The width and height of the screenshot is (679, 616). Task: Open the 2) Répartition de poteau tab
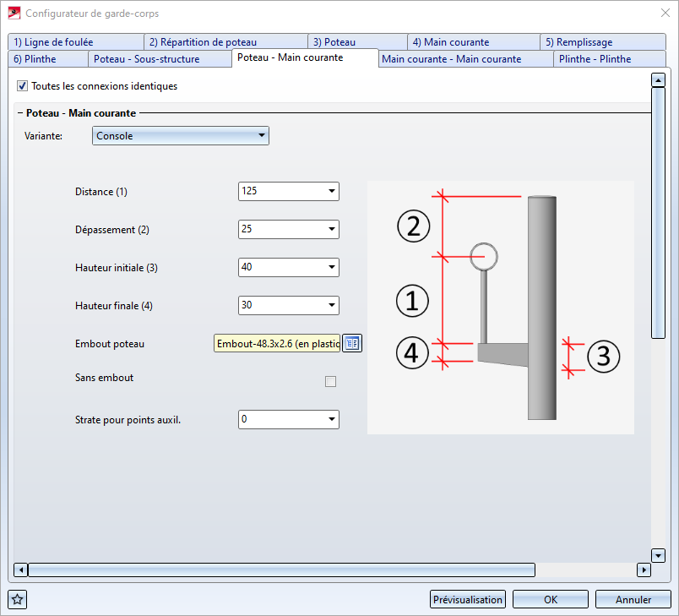coord(225,42)
